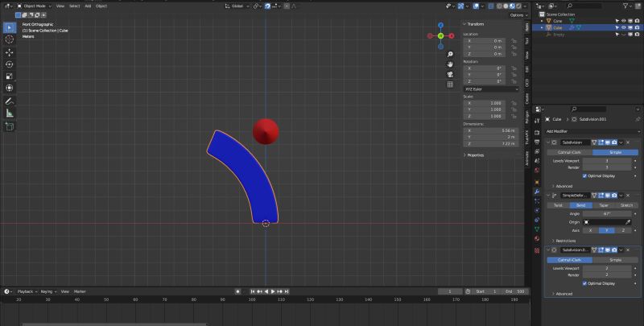The image size is (644, 326).
Task: Toggle SimpleDeform edit mode display
Action: click(601, 196)
